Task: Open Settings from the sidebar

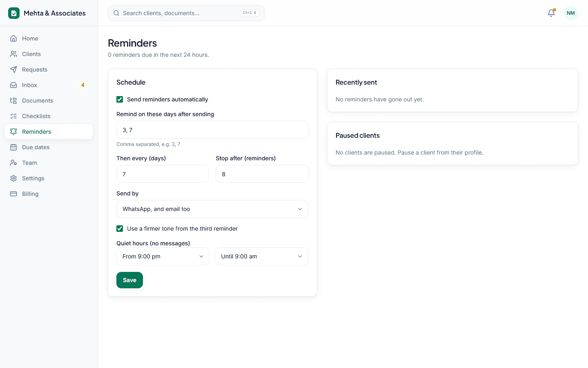Action: click(x=49, y=178)
